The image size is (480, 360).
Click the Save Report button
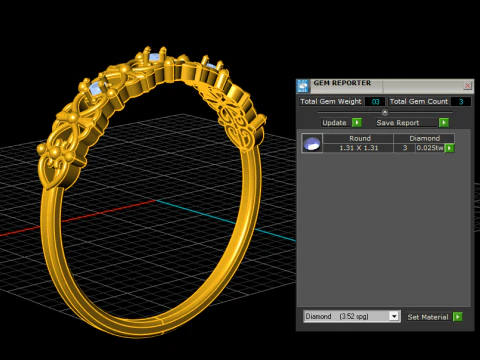[x=407, y=123]
